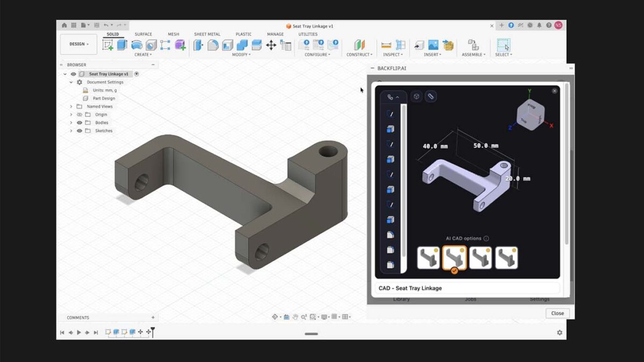644x362 pixels.
Task: Select the Shell tool
Action: click(x=228, y=45)
